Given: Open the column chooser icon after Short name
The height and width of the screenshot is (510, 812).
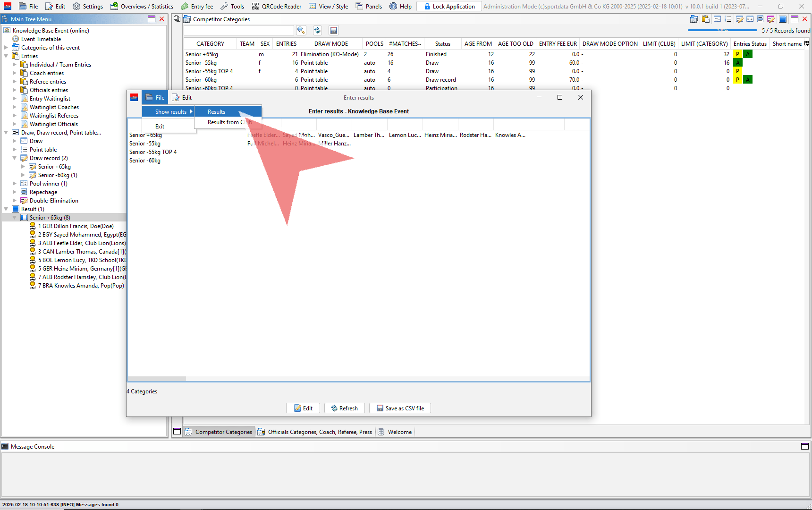Looking at the screenshot, I should [x=807, y=43].
